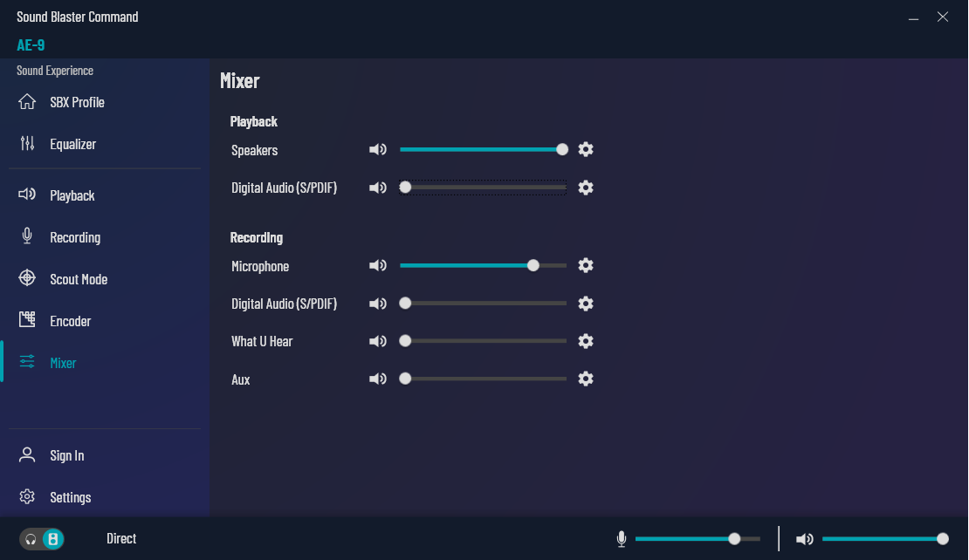
Task: Switch to the Encoder page
Action: [x=70, y=321]
